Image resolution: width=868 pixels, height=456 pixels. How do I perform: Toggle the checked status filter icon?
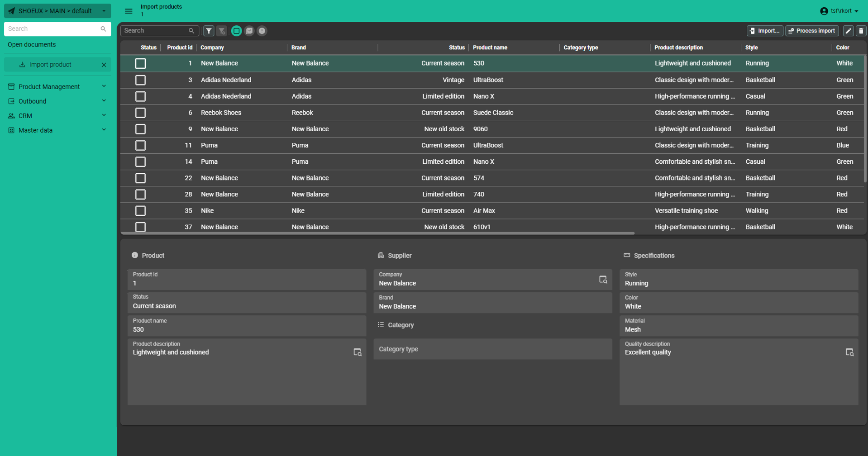(x=249, y=31)
